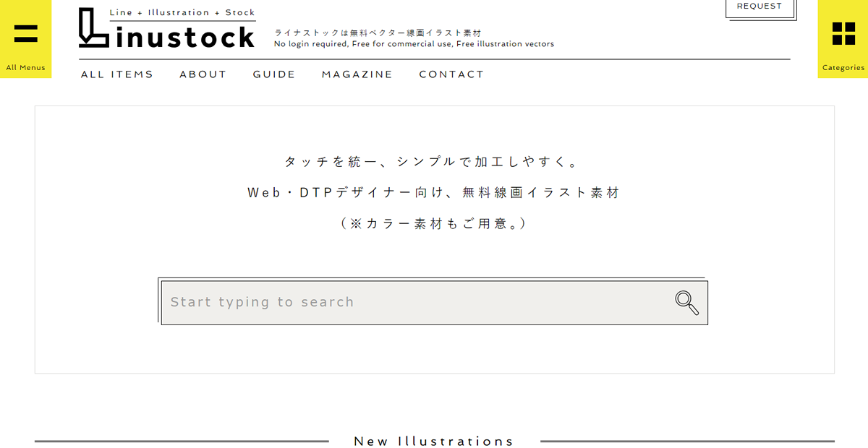
Task: Click the "New Illustrations" heading
Action: click(x=434, y=441)
